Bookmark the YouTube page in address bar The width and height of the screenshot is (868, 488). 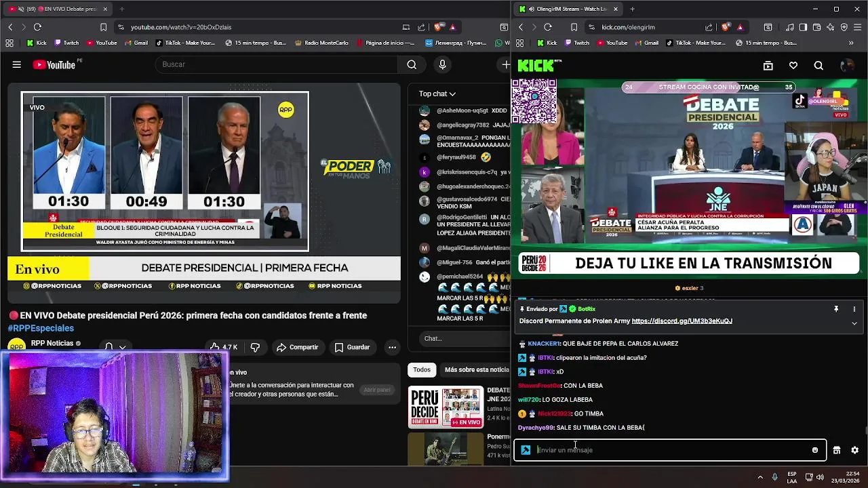103,27
